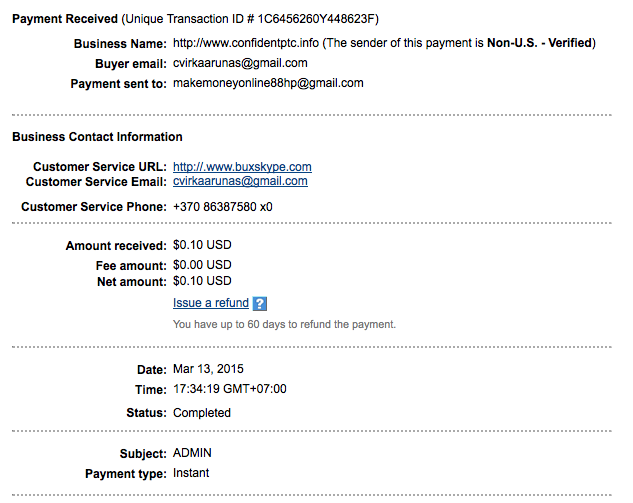Click the Instant payment type value
This screenshot has width=633, height=503.
click(x=191, y=473)
